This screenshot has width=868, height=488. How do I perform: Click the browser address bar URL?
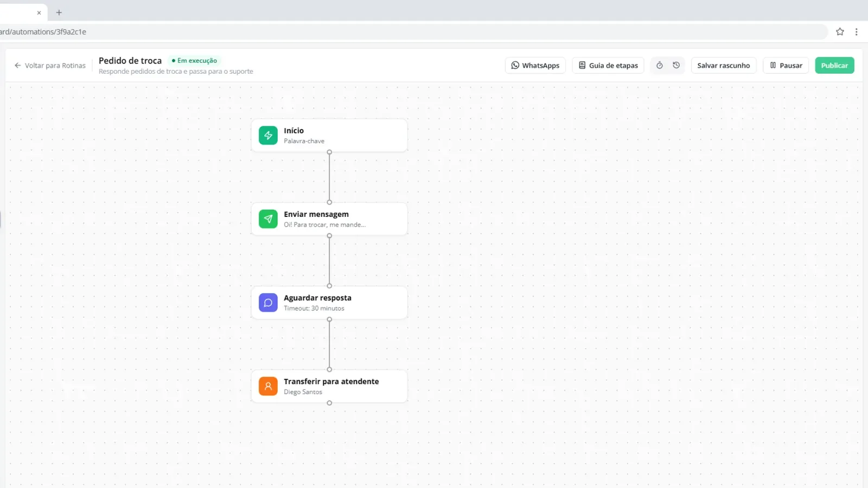[x=43, y=31]
